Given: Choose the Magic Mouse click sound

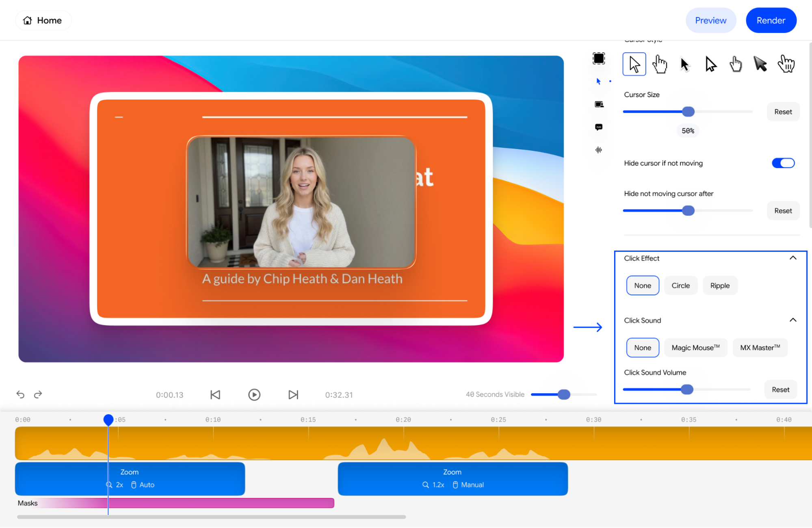Looking at the screenshot, I should click(x=695, y=348).
